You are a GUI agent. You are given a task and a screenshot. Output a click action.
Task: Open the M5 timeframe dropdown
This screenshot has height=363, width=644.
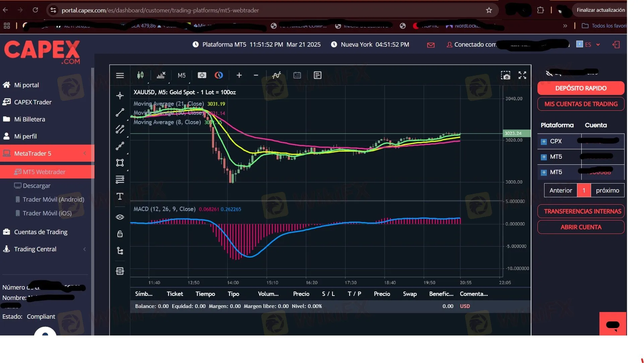click(181, 75)
